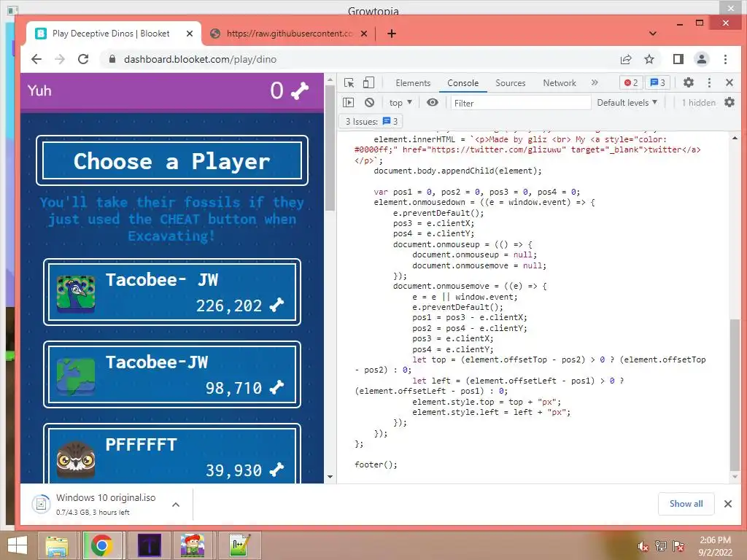Click the site lock icon in address bar
Image resolution: width=747 pixels, height=560 pixels.
112,59
